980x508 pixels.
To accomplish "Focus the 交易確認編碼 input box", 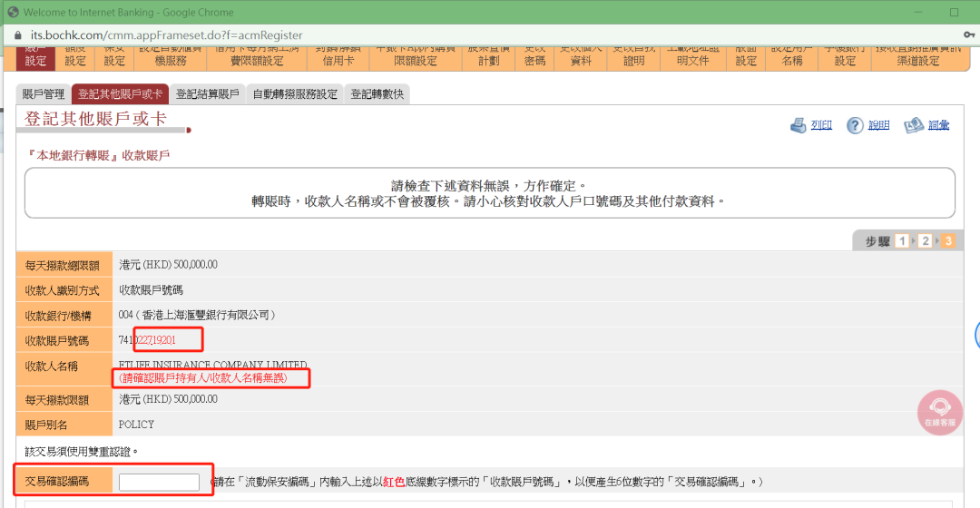I will click(160, 482).
